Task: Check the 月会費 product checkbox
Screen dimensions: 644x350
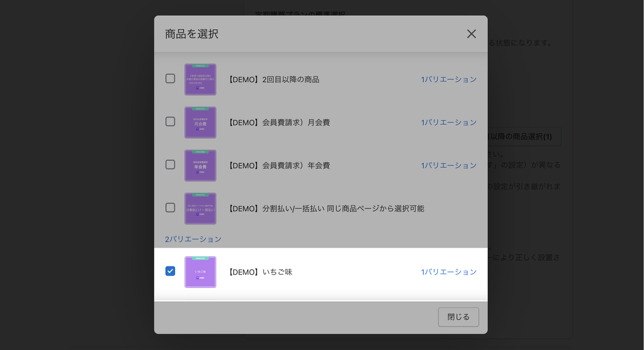Action: pyautogui.click(x=170, y=121)
